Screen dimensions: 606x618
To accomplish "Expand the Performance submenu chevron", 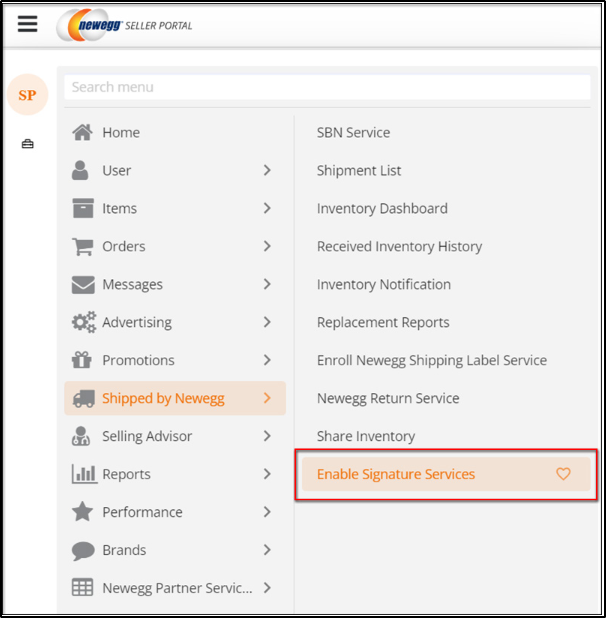I will [x=267, y=512].
